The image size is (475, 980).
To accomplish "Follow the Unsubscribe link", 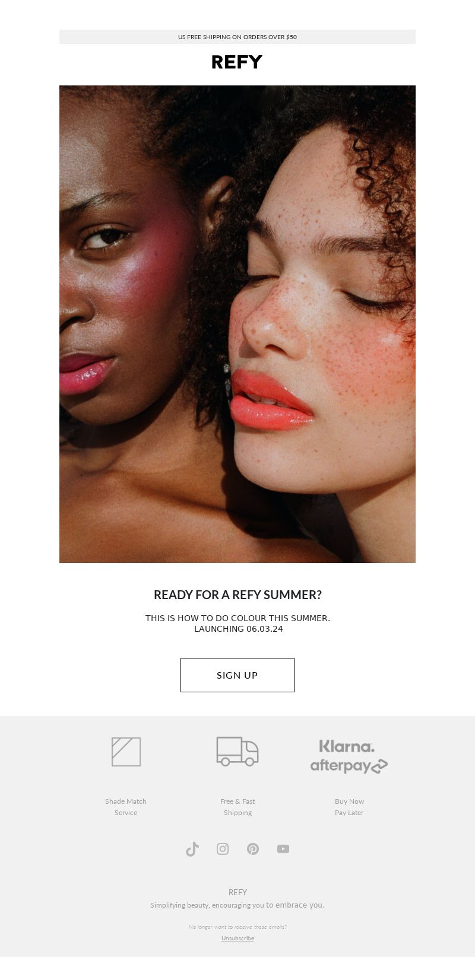I will pos(237,938).
